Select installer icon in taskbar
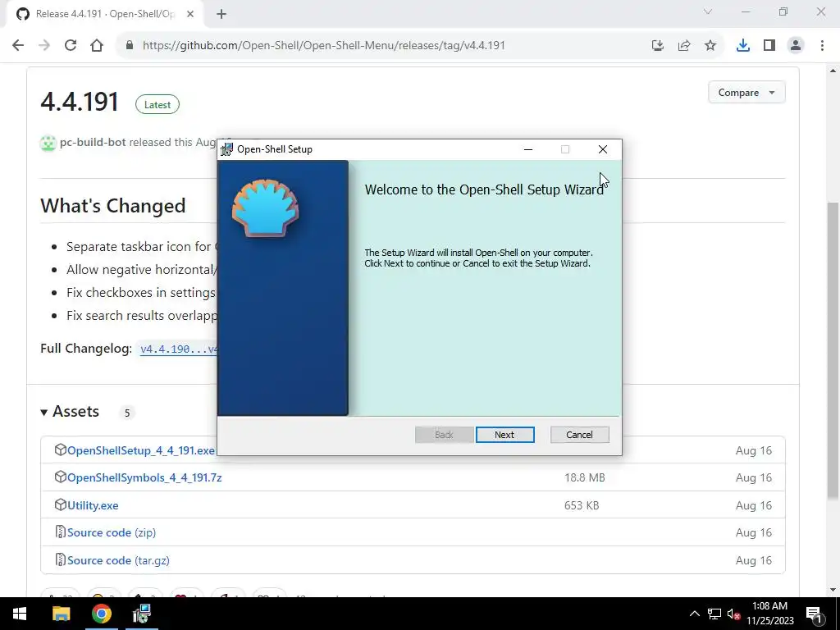Image resolution: width=840 pixels, height=630 pixels. pos(141,614)
